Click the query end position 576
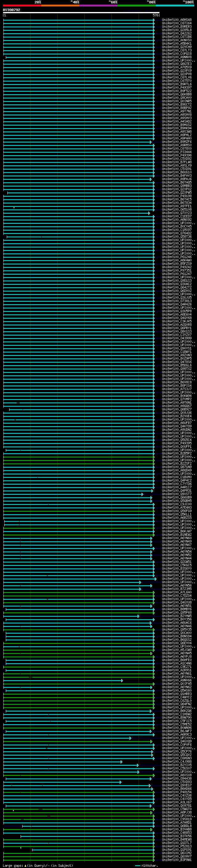Viewport: 197px width, 868px height. click(x=155, y=15)
